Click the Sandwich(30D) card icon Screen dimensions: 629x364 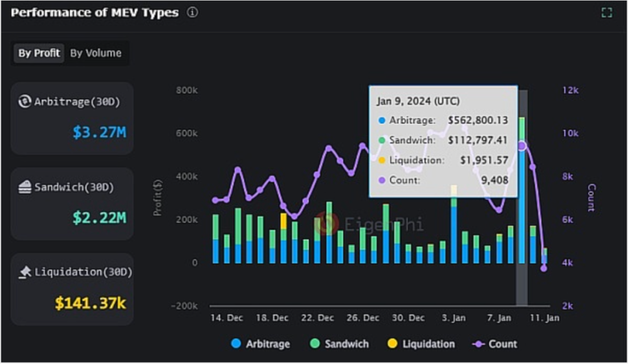tap(25, 187)
